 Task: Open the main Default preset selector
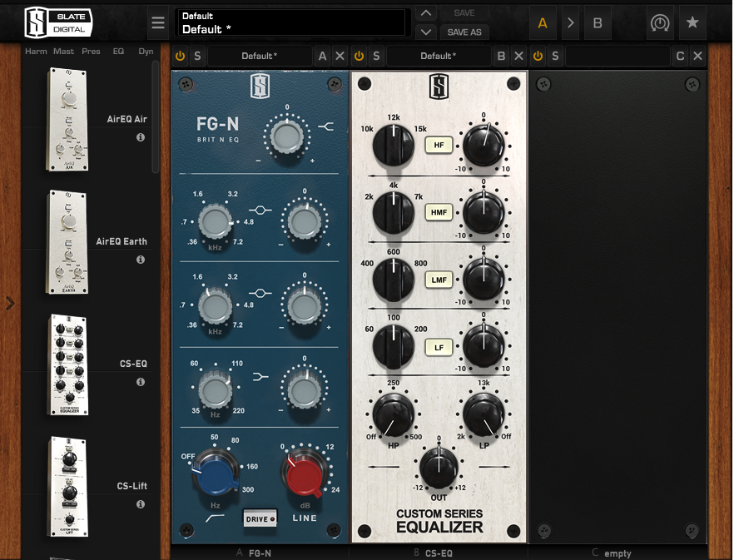tap(290, 22)
